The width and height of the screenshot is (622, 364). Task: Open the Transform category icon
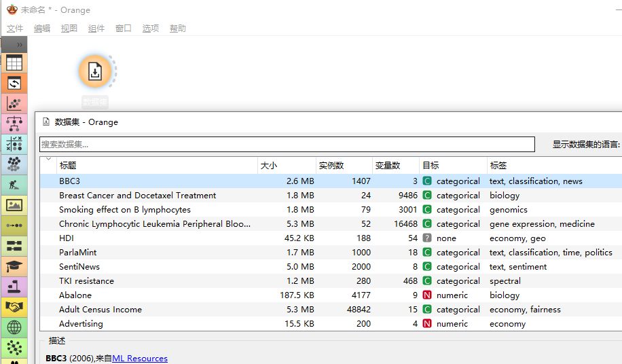tap(14, 84)
